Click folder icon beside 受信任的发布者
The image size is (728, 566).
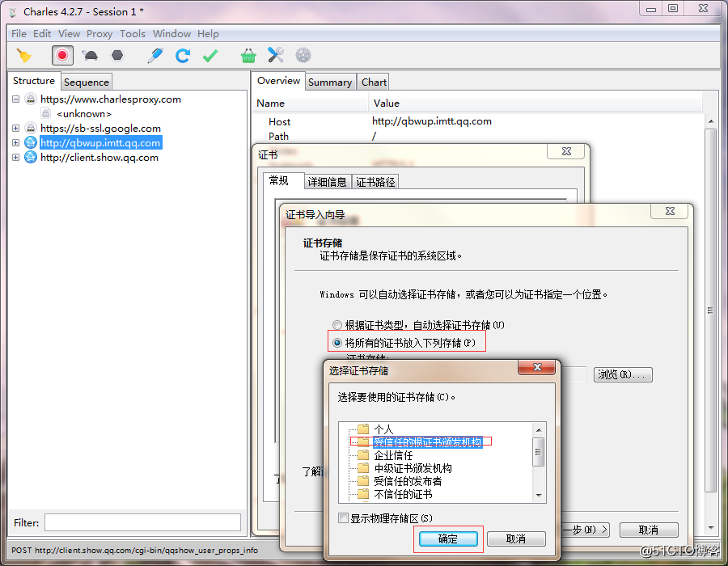(363, 481)
